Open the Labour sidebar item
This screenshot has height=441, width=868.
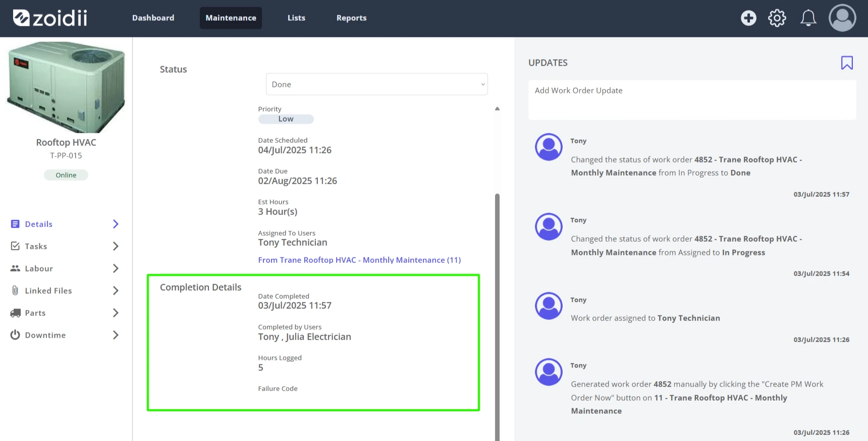click(x=66, y=268)
